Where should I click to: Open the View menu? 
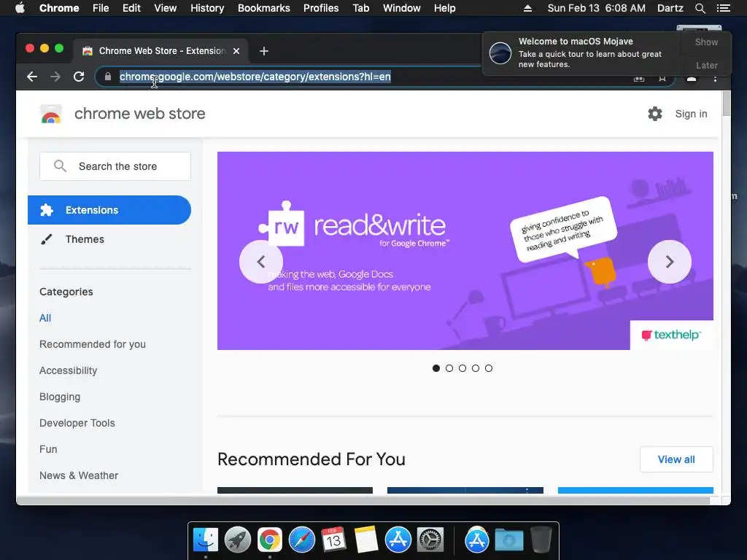(166, 8)
